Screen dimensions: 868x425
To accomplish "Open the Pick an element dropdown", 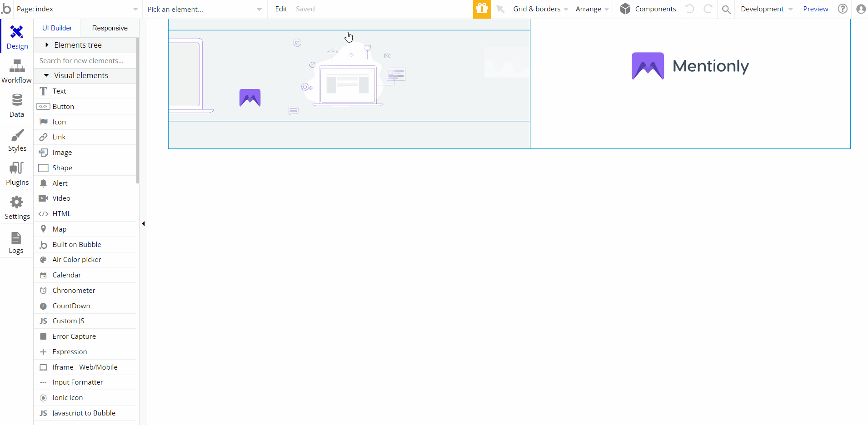I will click(x=205, y=9).
